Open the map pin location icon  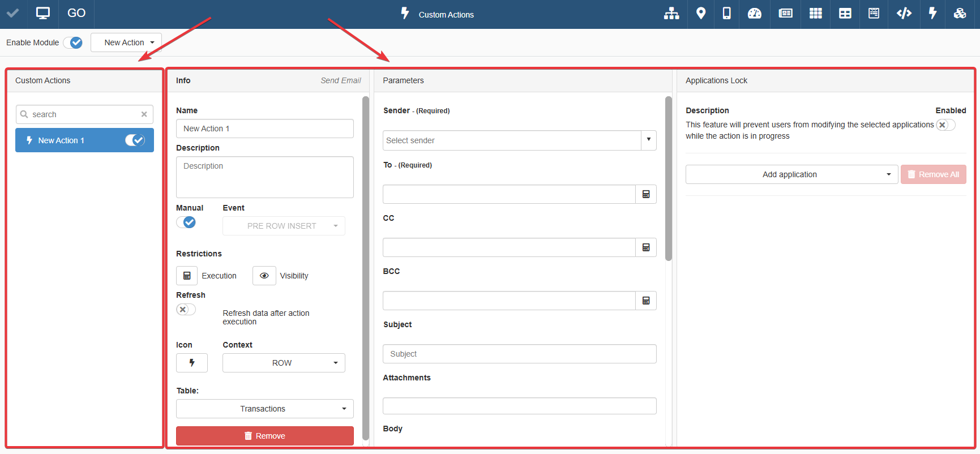[x=701, y=14]
